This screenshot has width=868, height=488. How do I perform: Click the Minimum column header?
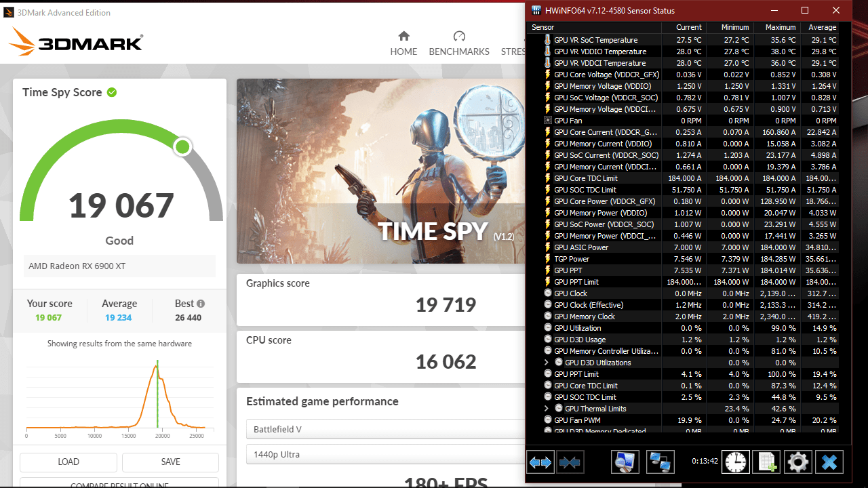click(729, 27)
